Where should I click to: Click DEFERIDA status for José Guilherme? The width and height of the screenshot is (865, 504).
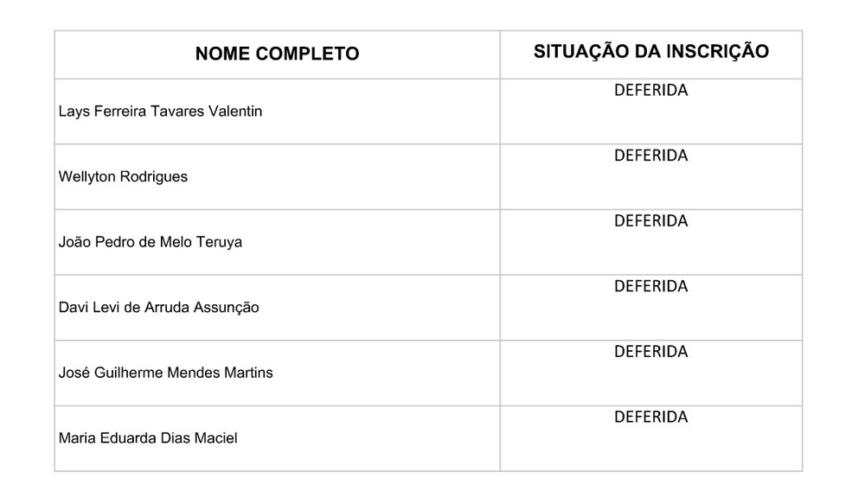point(651,352)
